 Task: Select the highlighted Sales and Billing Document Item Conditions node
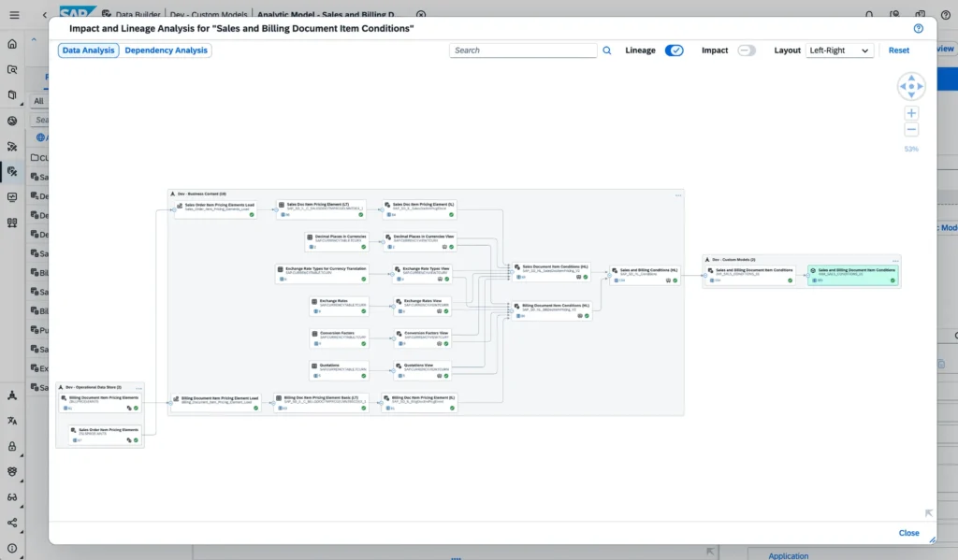pos(853,276)
